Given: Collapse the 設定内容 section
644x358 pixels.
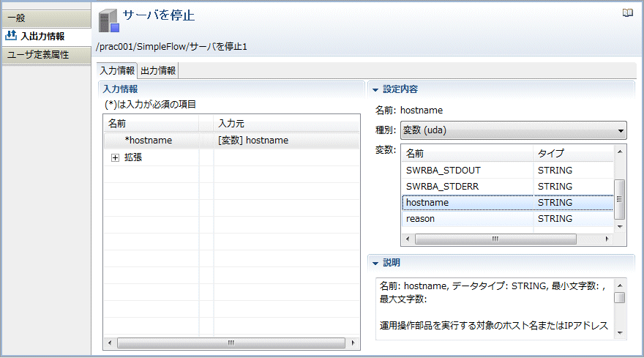Looking at the screenshot, I should pos(376,89).
